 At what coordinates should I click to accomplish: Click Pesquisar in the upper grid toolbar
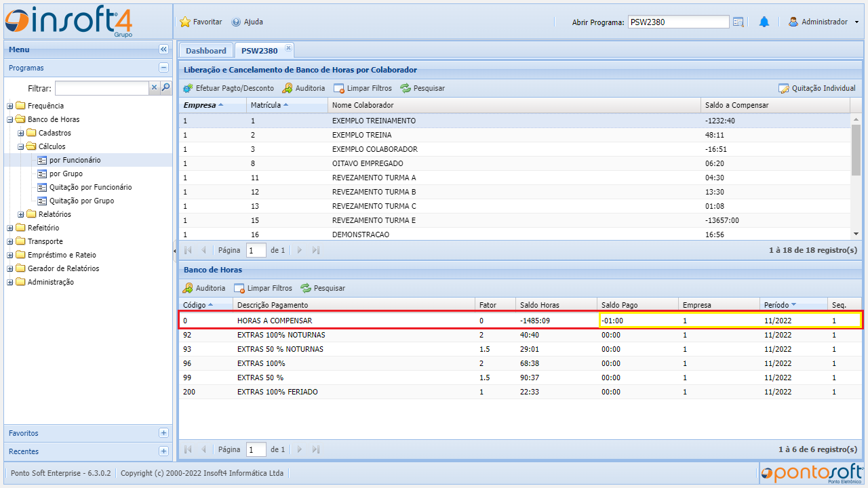point(422,88)
